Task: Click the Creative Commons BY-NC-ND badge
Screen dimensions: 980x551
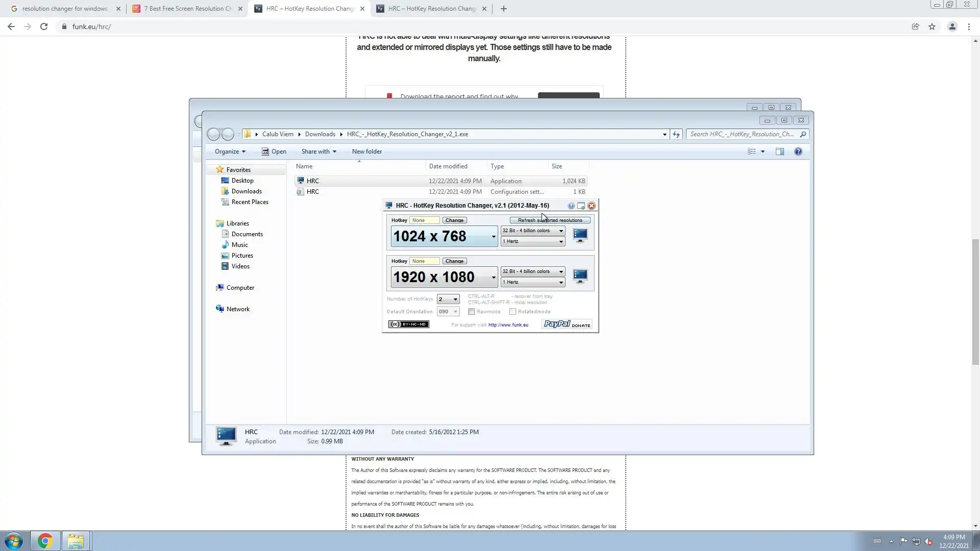Action: click(408, 324)
